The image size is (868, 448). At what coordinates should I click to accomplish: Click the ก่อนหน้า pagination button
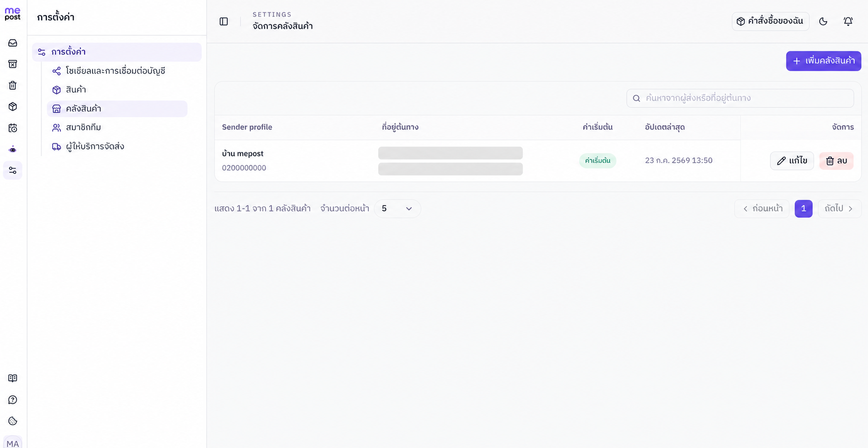coord(762,209)
